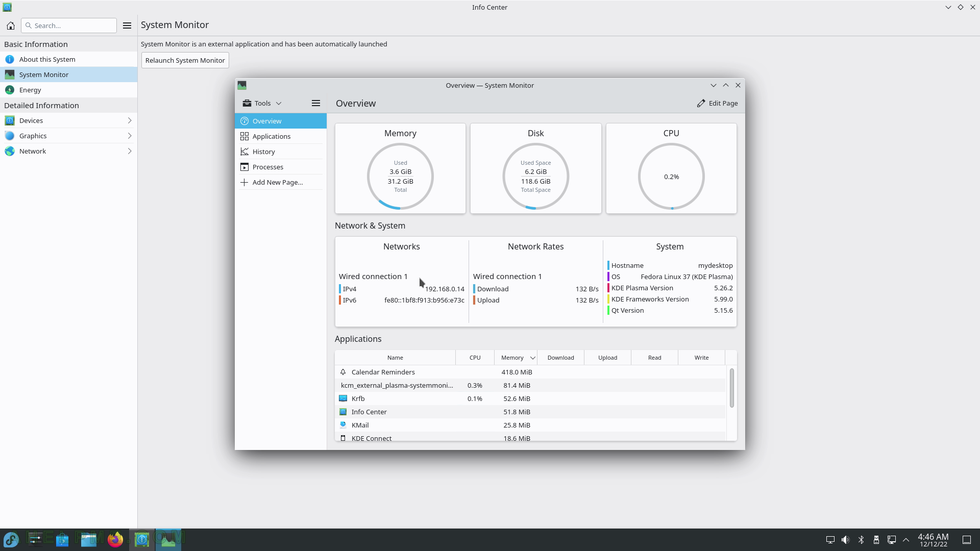Image resolution: width=980 pixels, height=551 pixels.
Task: Open System Monitor hamburger menu
Action: (316, 103)
